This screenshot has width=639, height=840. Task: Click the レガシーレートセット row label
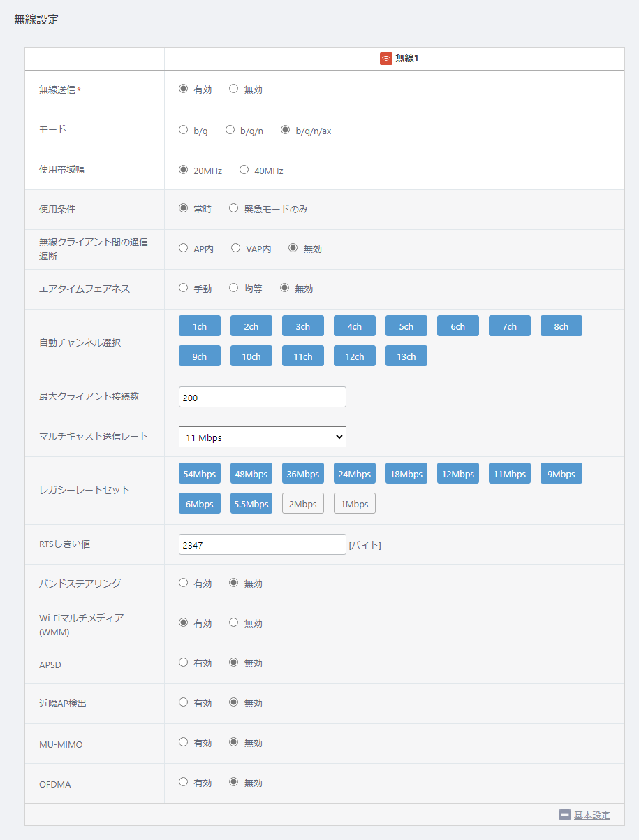click(85, 490)
